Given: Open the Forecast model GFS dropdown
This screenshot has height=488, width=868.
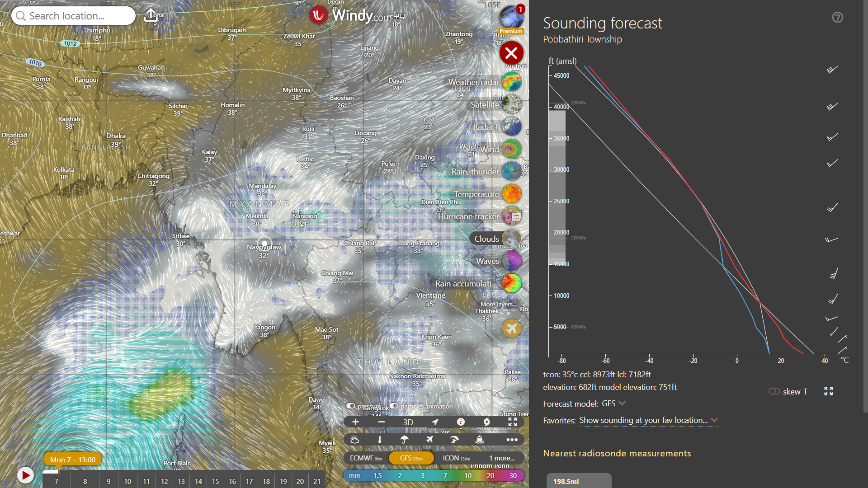Looking at the screenshot, I should [613, 404].
